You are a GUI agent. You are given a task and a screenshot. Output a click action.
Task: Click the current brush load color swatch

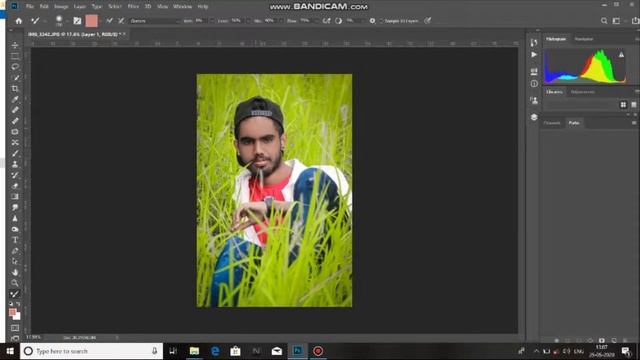tap(91, 21)
